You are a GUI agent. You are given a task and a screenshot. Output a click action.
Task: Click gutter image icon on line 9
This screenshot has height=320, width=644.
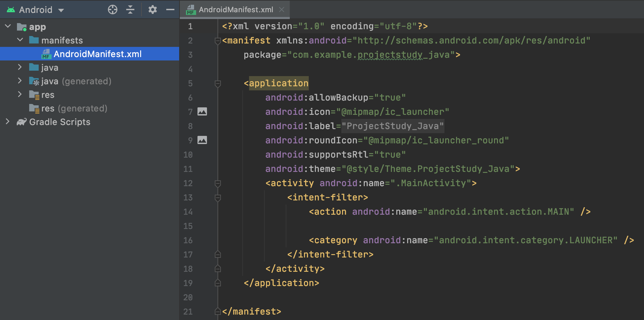(x=202, y=140)
